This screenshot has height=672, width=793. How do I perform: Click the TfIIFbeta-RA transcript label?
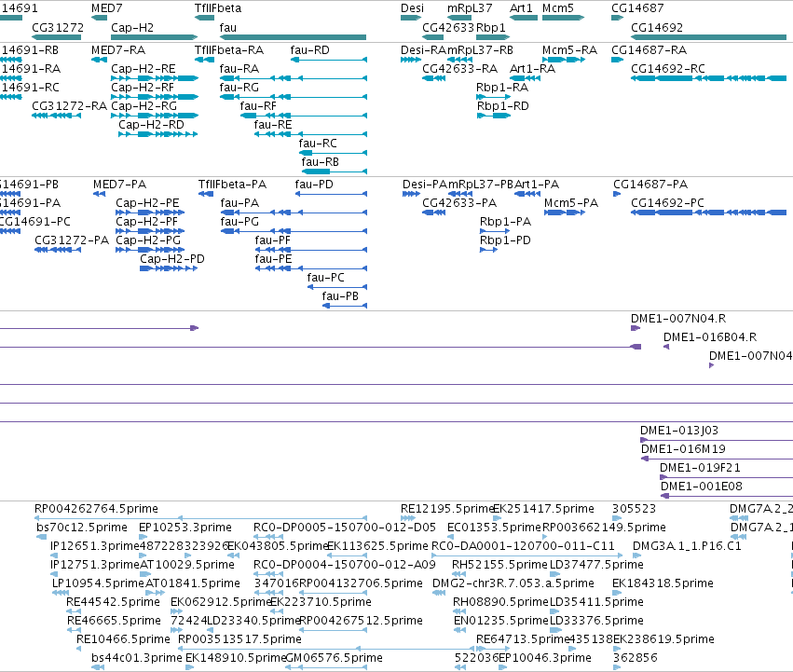click(x=229, y=50)
